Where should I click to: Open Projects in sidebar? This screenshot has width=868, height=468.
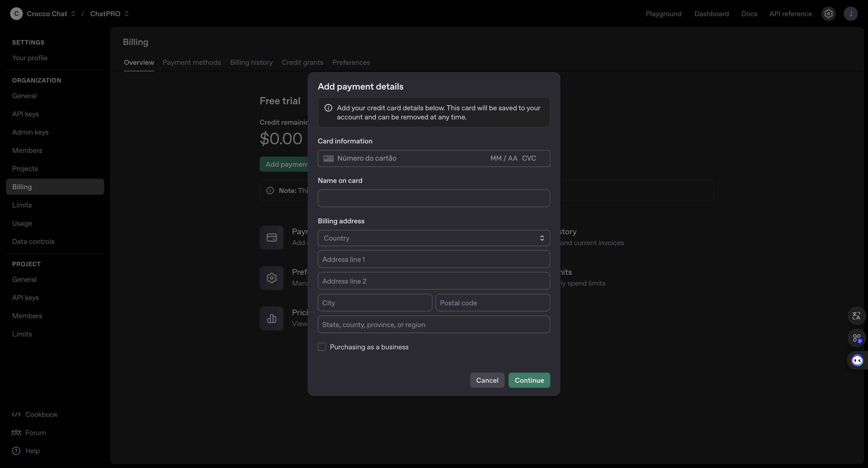(55, 168)
